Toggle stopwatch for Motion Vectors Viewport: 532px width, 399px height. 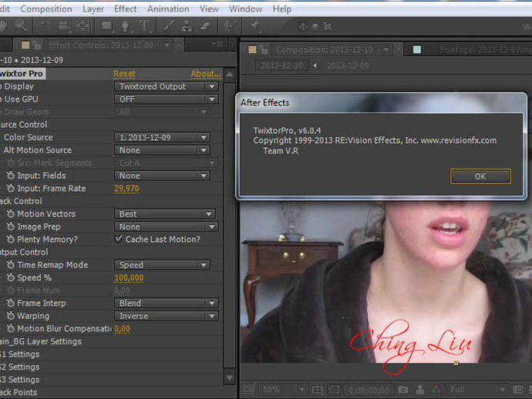tap(11, 213)
